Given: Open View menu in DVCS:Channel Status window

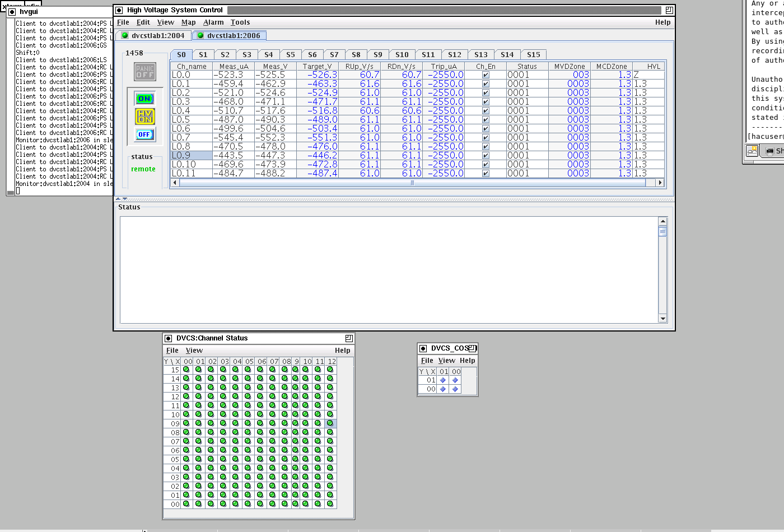Looking at the screenshot, I should [x=194, y=351].
